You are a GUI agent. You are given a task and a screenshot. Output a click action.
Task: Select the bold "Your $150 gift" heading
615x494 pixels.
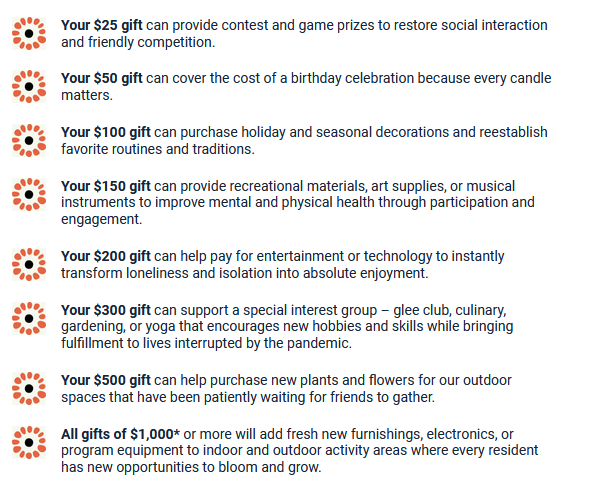tap(106, 186)
